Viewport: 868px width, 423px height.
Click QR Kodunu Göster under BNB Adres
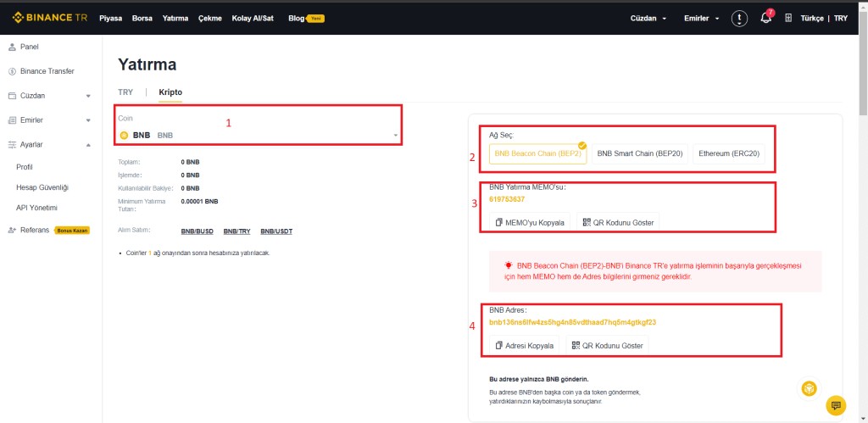[x=607, y=346]
